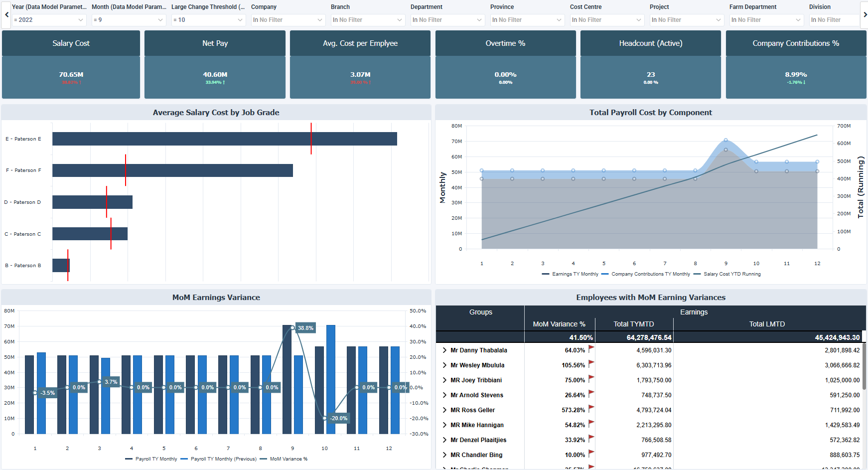
Task: Click the right arrow of filter bar
Action: tap(865, 14)
